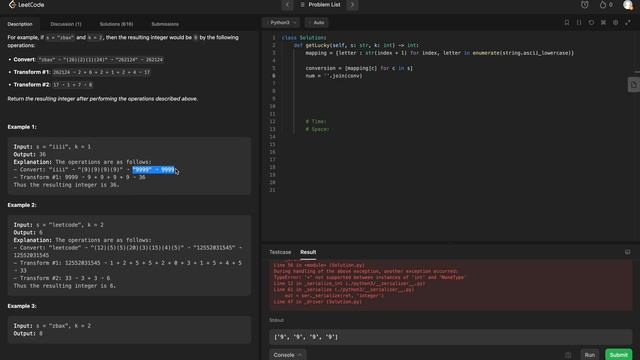Collapse the result panel icon
Screen dimensions: 640x360
coord(628,252)
